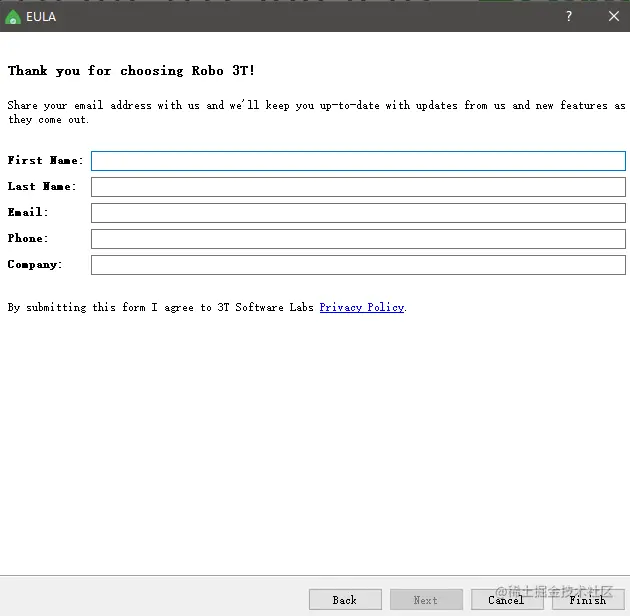Click the 'Share your email address' paragraph
630x616 pixels.
coord(317,113)
